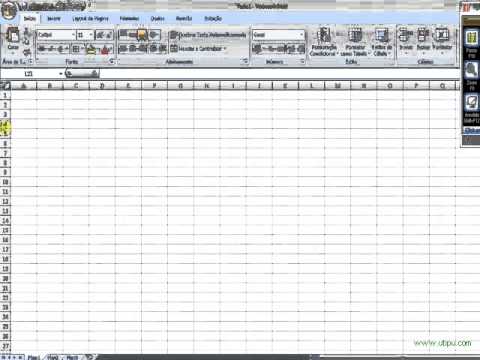The image size is (480, 360).
Task: Open the round Office button menu
Action: click(9, 10)
